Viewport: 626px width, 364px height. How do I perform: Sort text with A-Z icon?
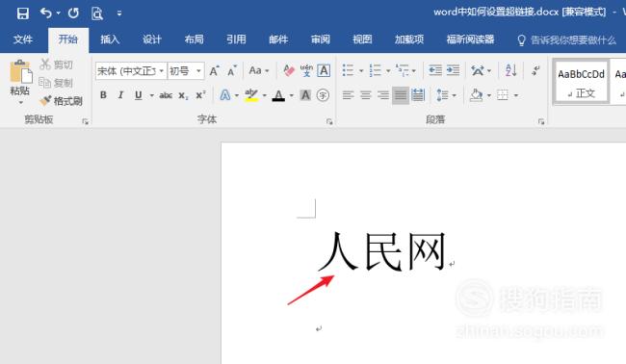coord(511,70)
